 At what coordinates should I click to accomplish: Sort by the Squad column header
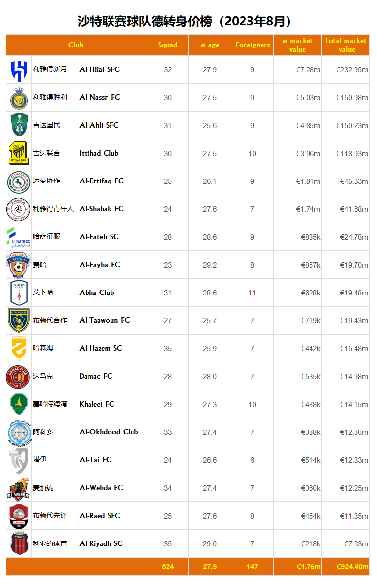point(168,45)
